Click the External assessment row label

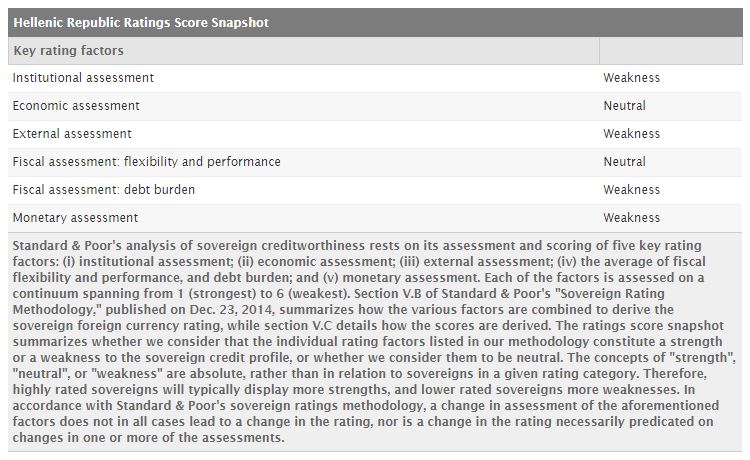pyautogui.click(x=72, y=134)
